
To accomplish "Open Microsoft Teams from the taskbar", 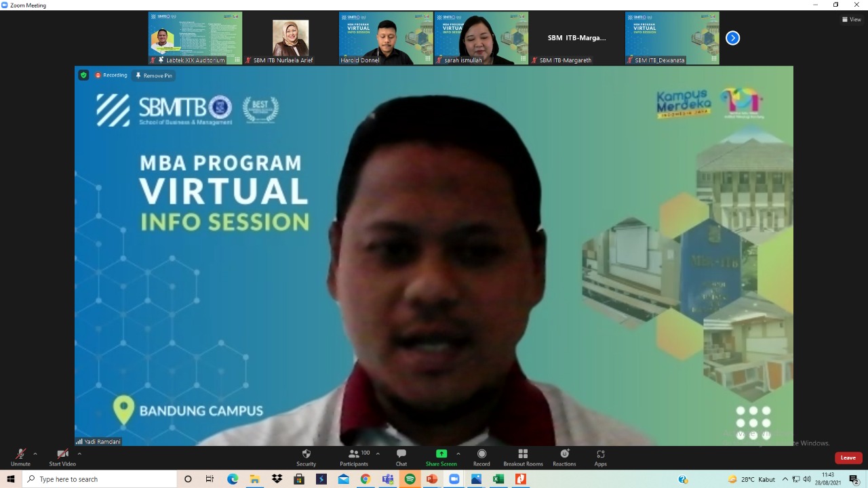I will [388, 479].
